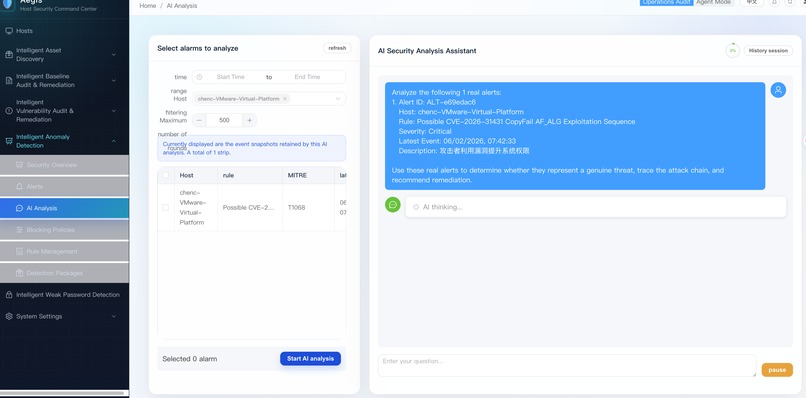806x398 pixels.
Task: Click the sidebar horizontal scrollbar
Action: point(62,393)
